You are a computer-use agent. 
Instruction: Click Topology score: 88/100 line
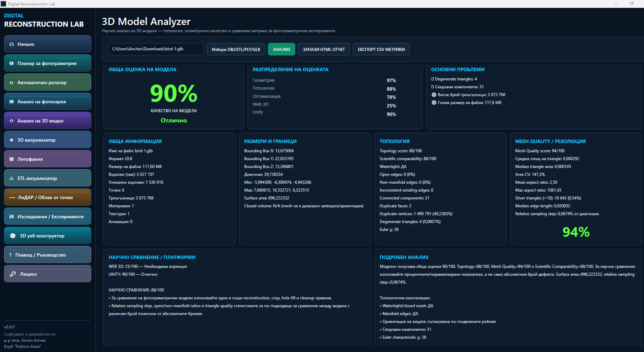click(x=401, y=151)
